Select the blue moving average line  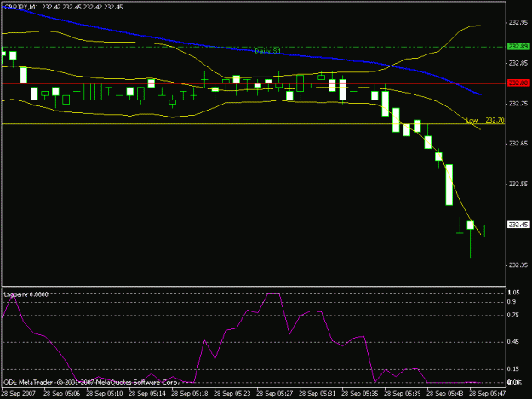pyautogui.click(x=243, y=49)
